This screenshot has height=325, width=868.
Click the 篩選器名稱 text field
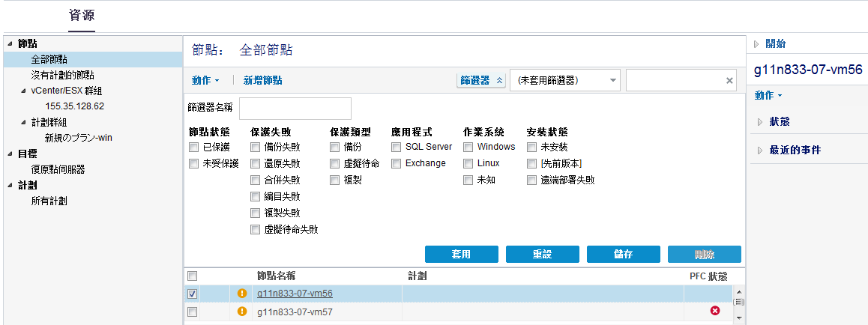(x=295, y=109)
